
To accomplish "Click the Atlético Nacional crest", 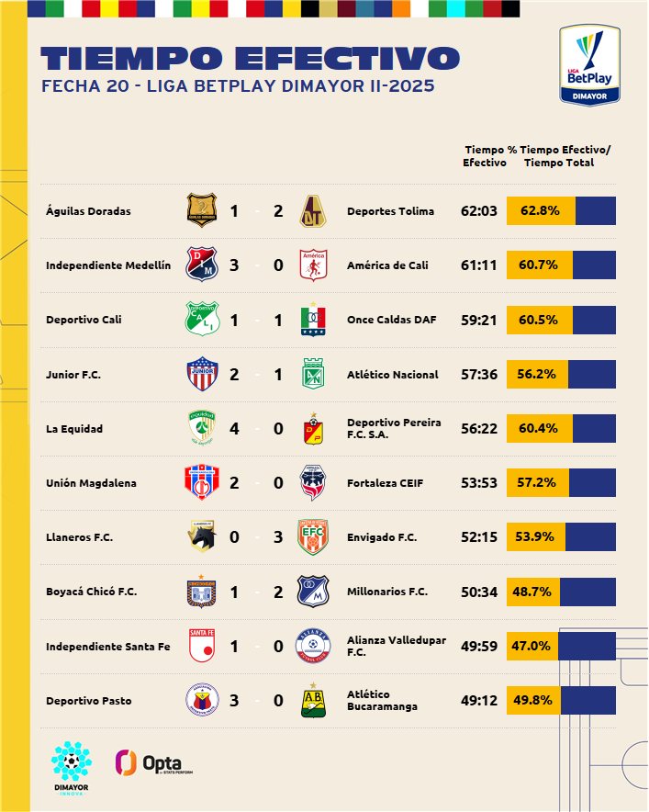I will click(x=314, y=374).
